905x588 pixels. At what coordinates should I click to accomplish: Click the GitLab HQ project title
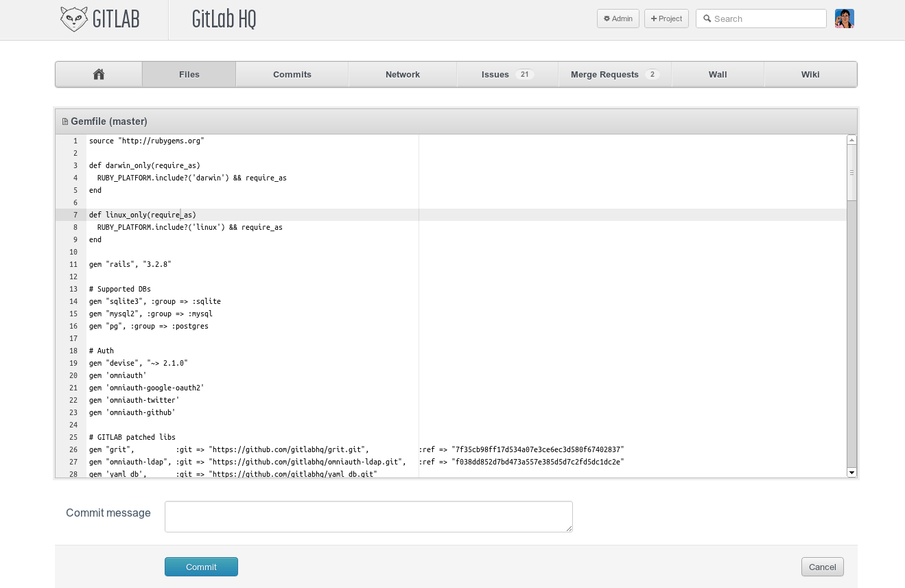pos(224,19)
